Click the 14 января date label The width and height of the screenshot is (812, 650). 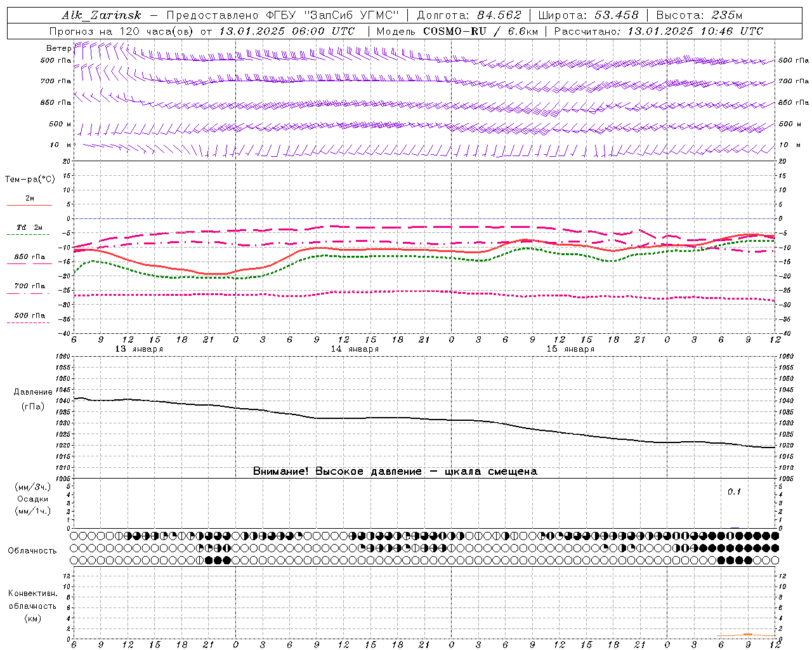tap(355, 349)
